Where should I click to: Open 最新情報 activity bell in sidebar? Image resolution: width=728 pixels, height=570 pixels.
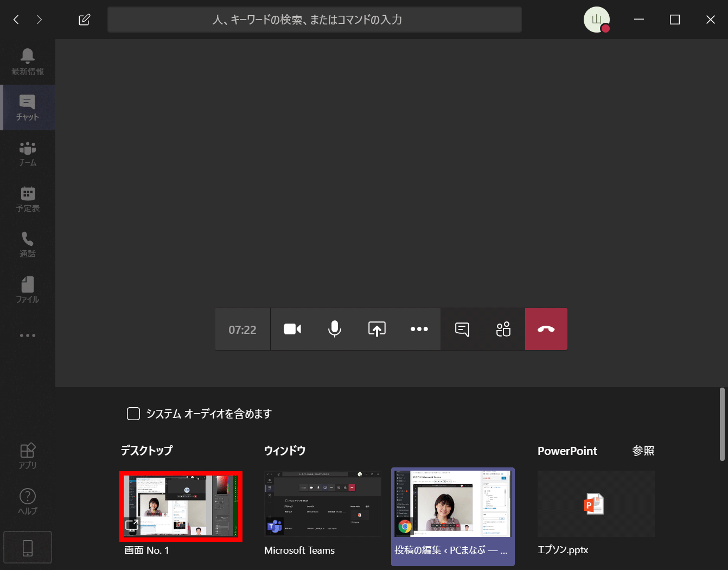pyautogui.click(x=28, y=62)
